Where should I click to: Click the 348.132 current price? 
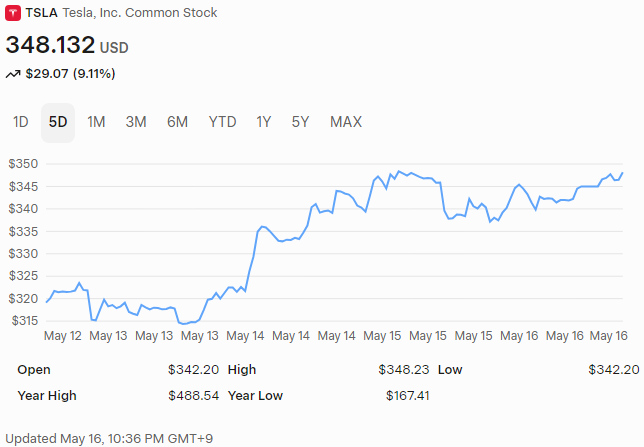coord(50,45)
